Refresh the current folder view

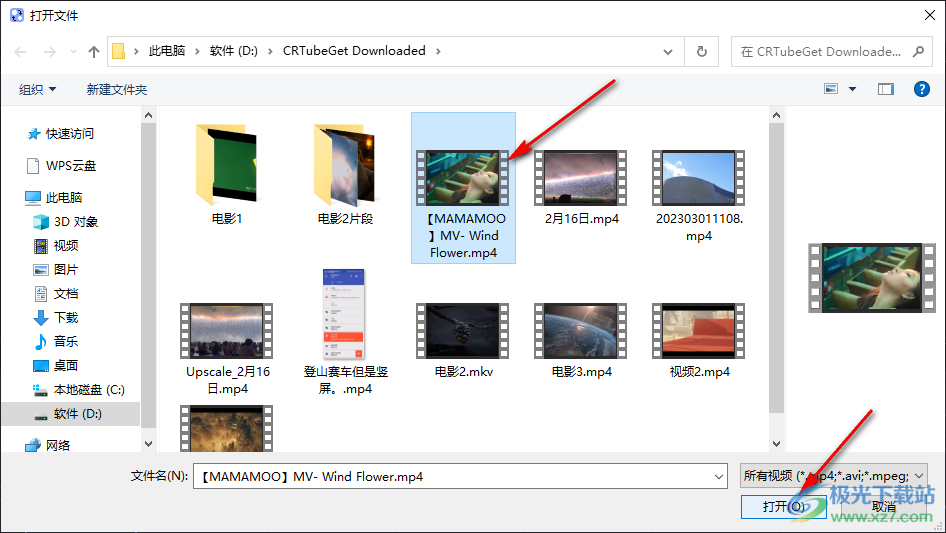click(702, 52)
